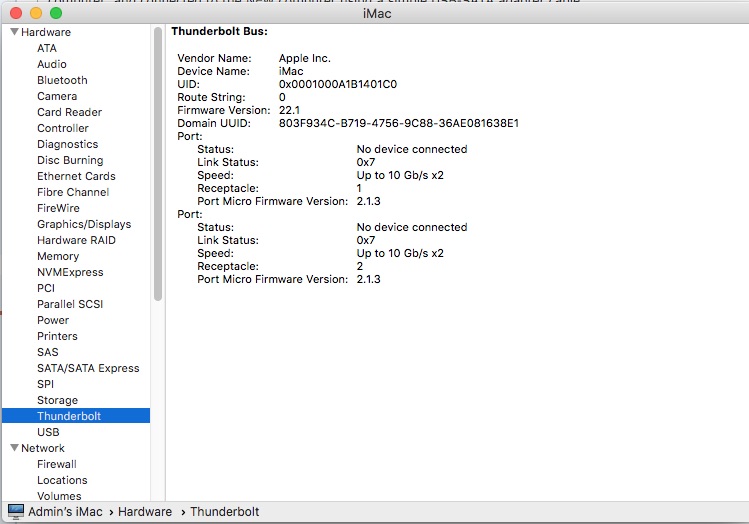Click the iMac computer icon in path bar
Image resolution: width=749 pixels, height=524 pixels.
pos(16,512)
